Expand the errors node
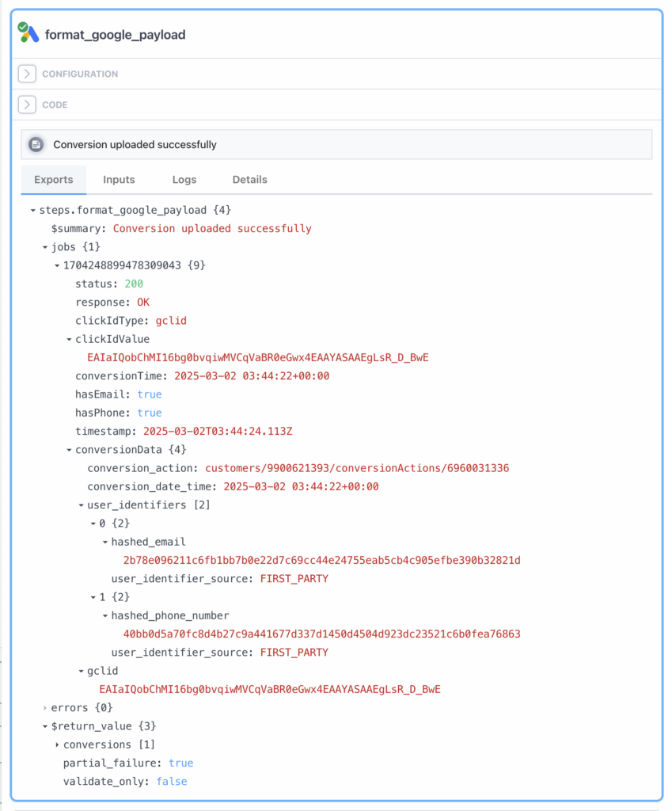Screen dimensions: 672x811 [x=45, y=707]
